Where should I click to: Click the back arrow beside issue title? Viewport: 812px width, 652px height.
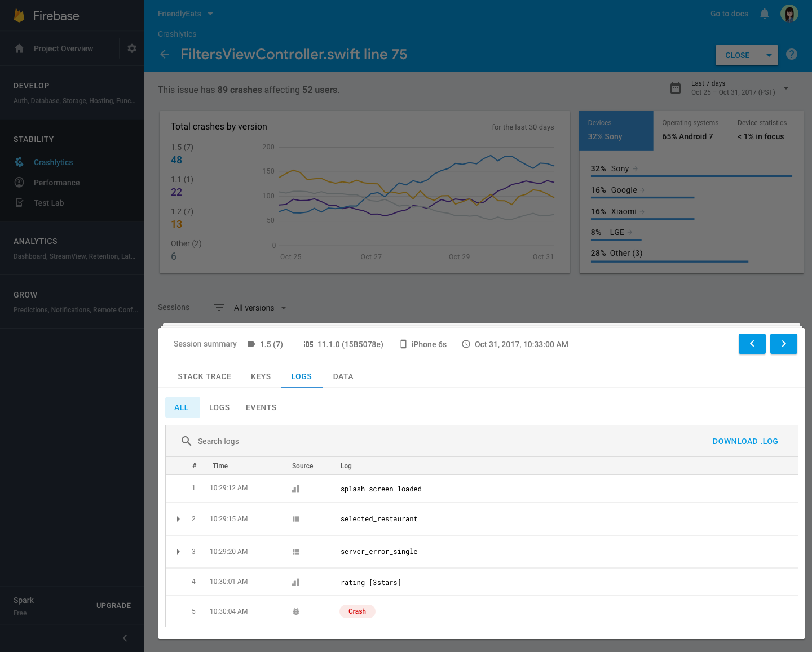click(x=165, y=54)
